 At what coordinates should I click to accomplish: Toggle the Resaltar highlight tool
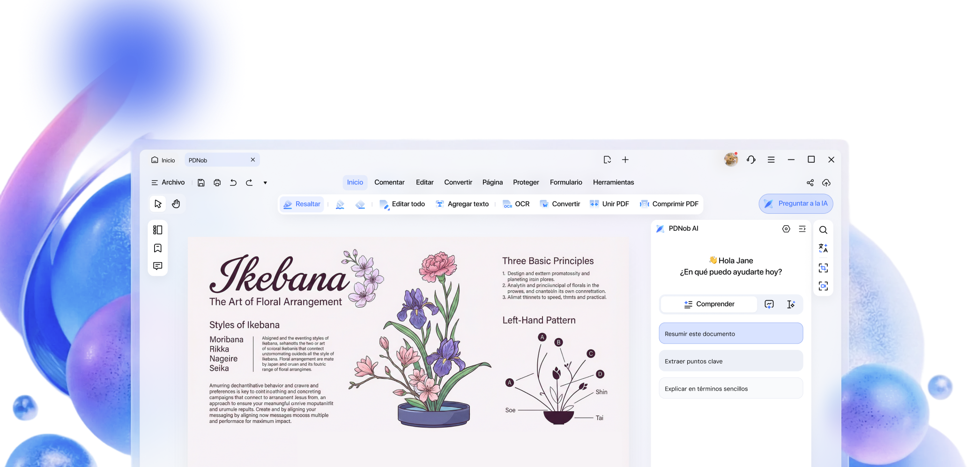pyautogui.click(x=302, y=204)
